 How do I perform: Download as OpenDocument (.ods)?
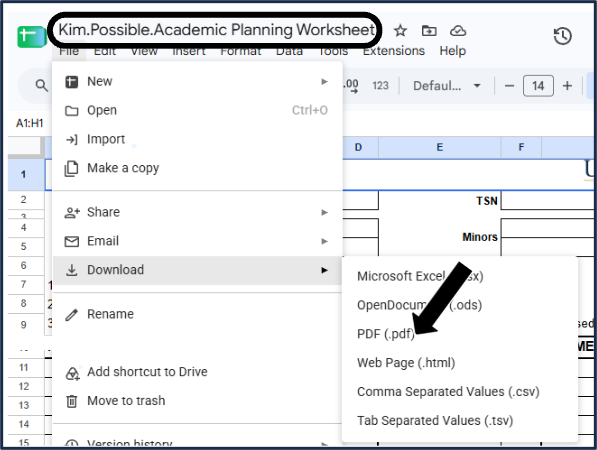click(460, 305)
